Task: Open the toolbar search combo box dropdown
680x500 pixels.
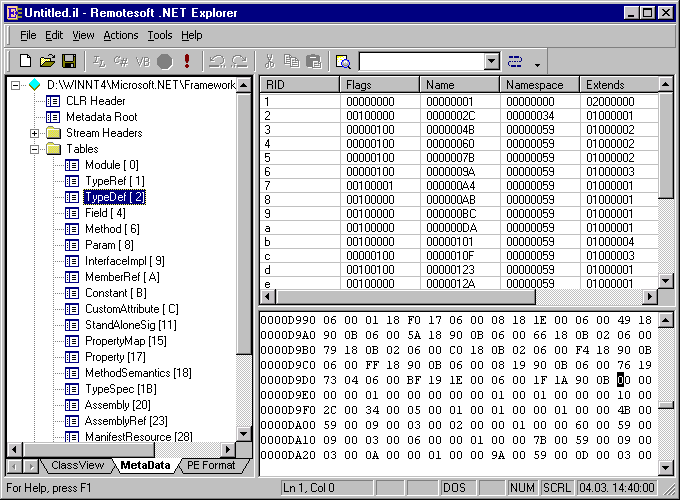Action: coord(491,61)
